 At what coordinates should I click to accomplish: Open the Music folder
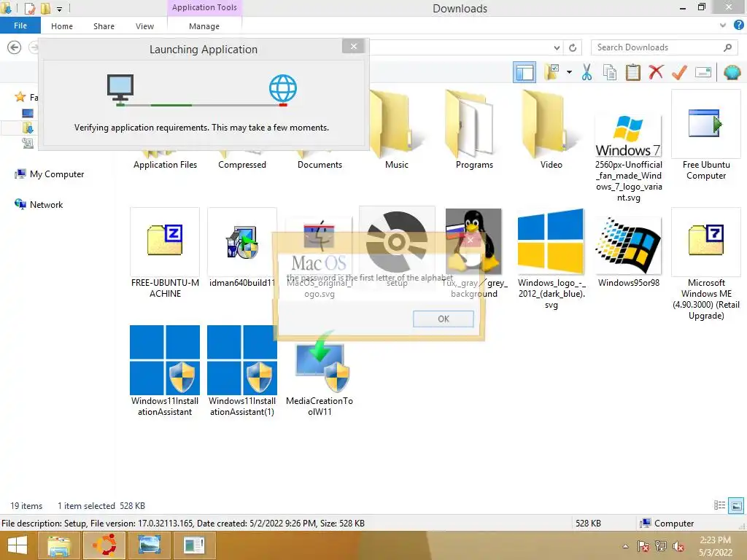[x=396, y=130]
